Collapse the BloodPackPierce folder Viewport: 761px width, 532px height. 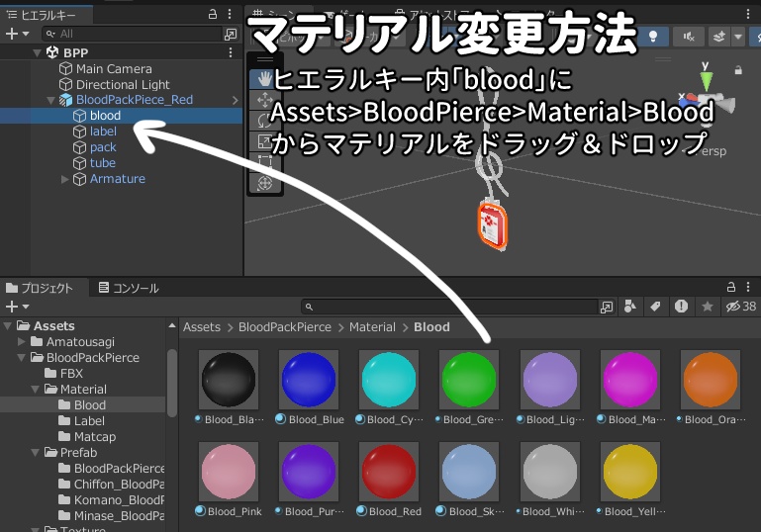(x=21, y=358)
